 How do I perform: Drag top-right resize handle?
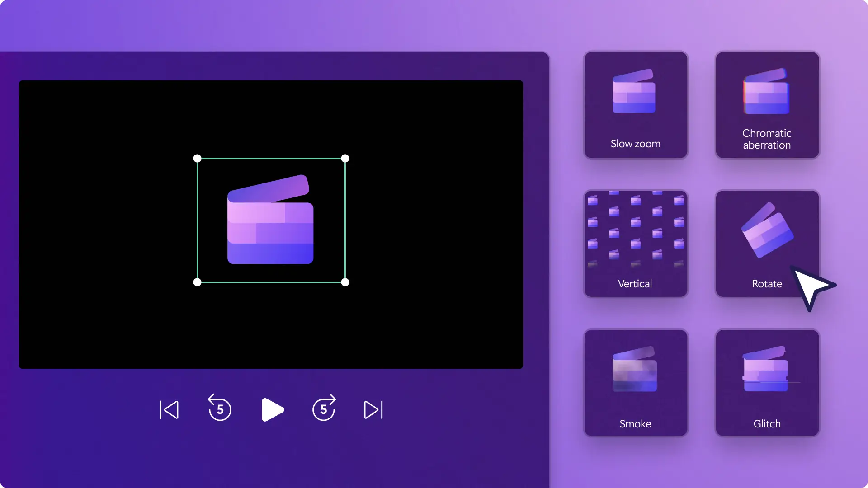(345, 158)
